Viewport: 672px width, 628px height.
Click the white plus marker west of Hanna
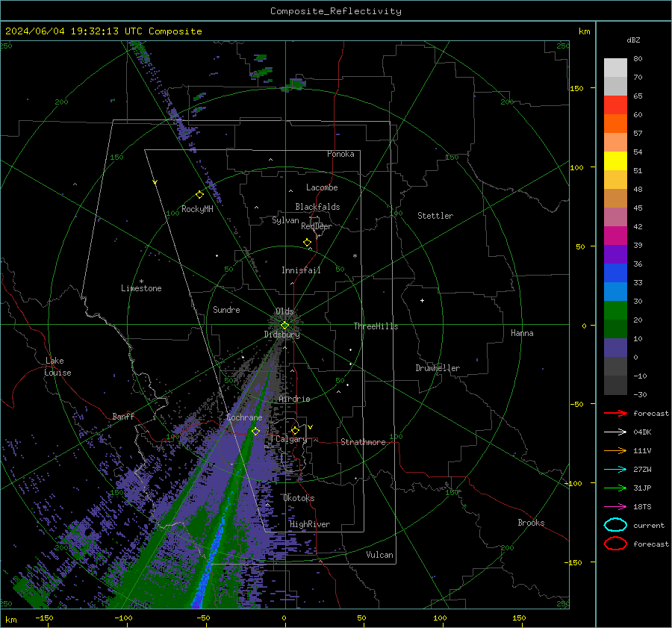(422, 300)
